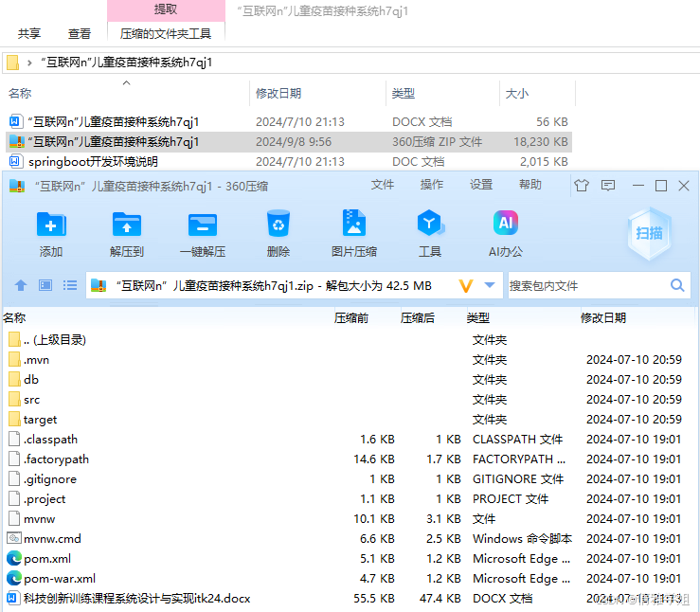The height and width of the screenshot is (612, 700).
Task: Open the 帮助 menu in 360压缩
Action: click(x=529, y=185)
